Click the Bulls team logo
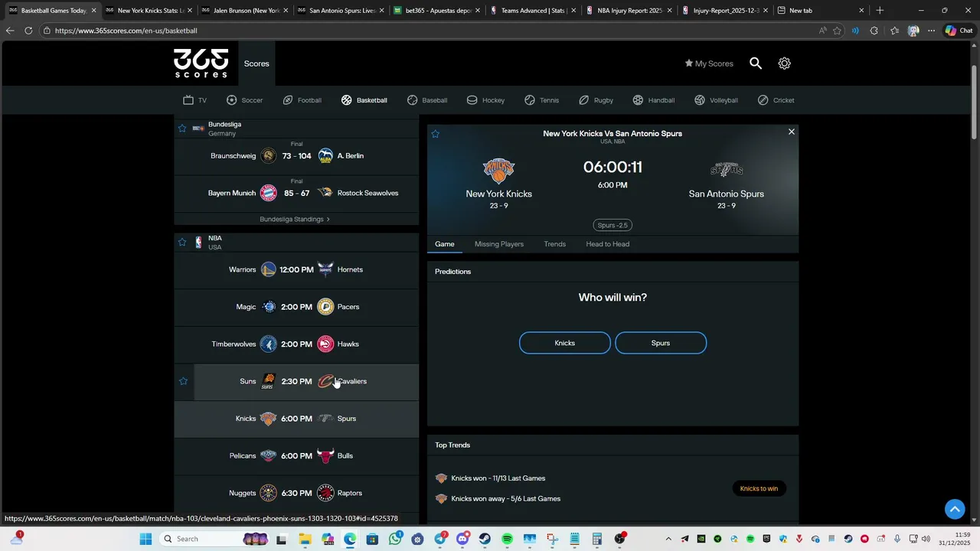 pyautogui.click(x=325, y=456)
